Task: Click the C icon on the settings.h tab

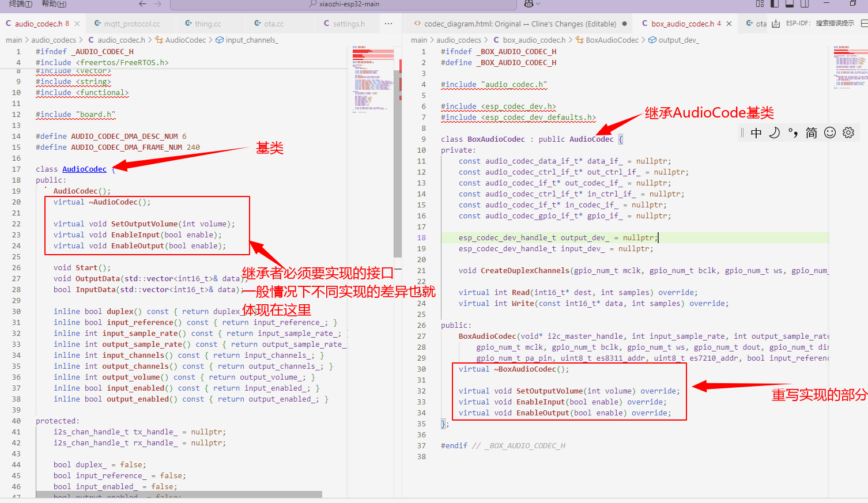Action: click(x=327, y=24)
